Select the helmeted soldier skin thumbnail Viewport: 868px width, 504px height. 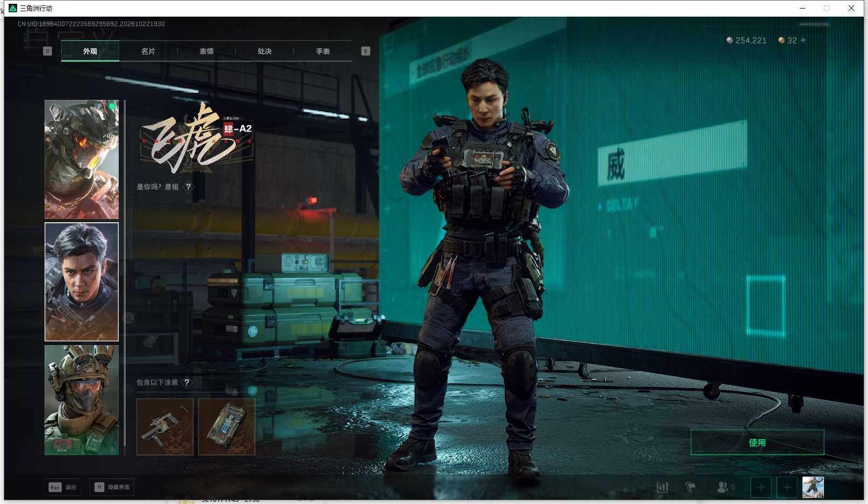[82, 400]
